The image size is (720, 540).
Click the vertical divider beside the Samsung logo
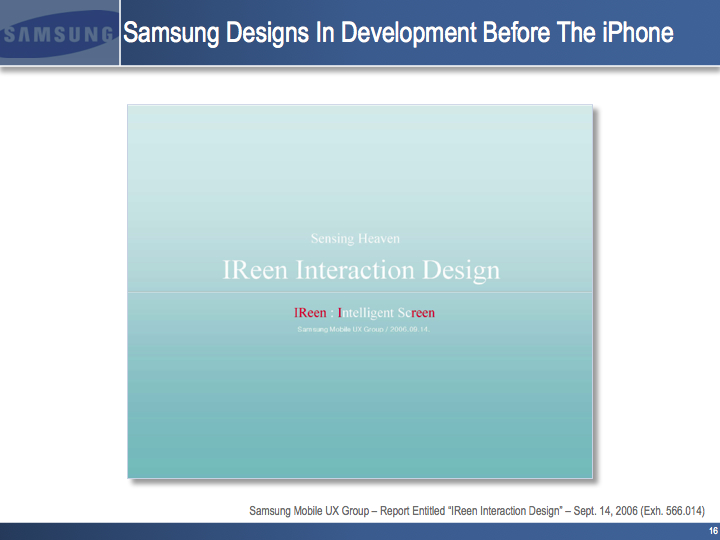pos(120,34)
